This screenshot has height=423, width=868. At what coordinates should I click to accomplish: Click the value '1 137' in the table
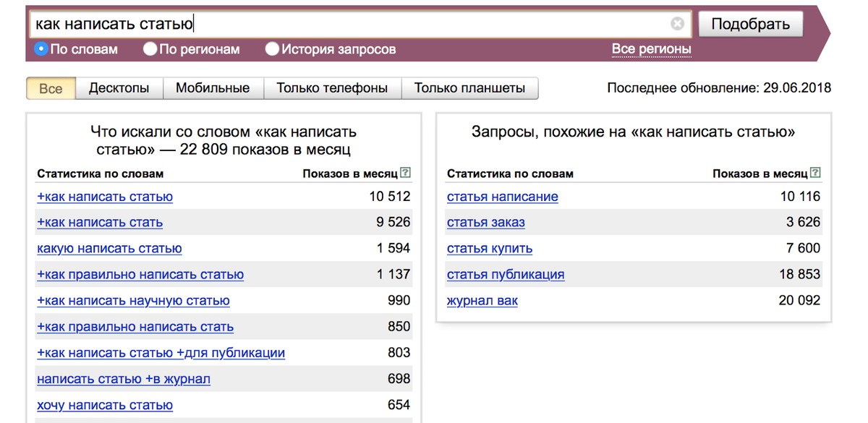click(x=393, y=274)
